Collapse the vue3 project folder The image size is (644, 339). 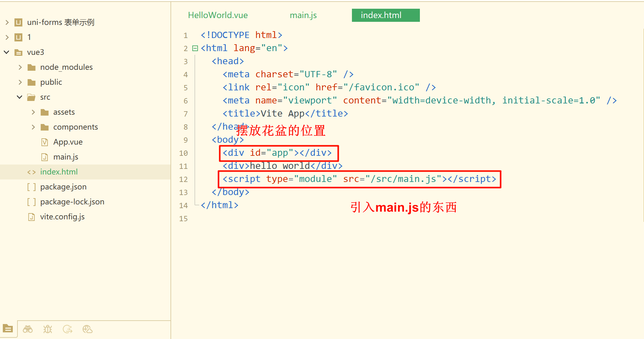(7, 52)
